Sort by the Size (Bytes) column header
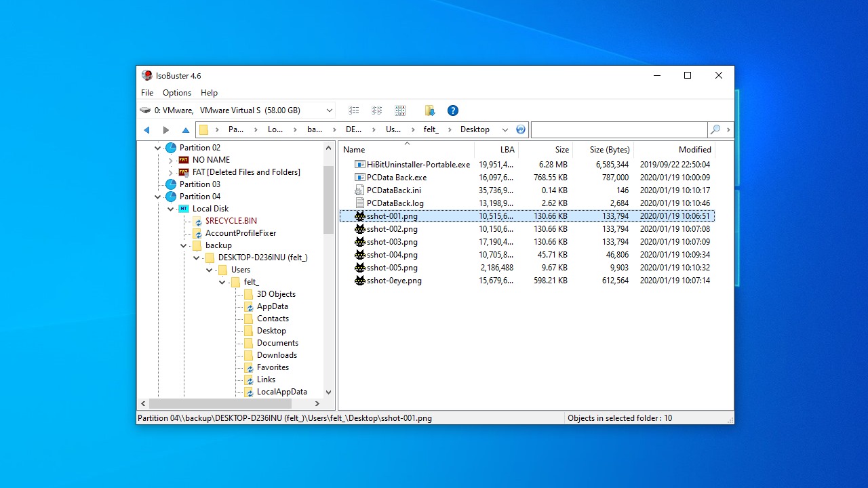Viewport: 868px width, 488px height. click(604, 150)
